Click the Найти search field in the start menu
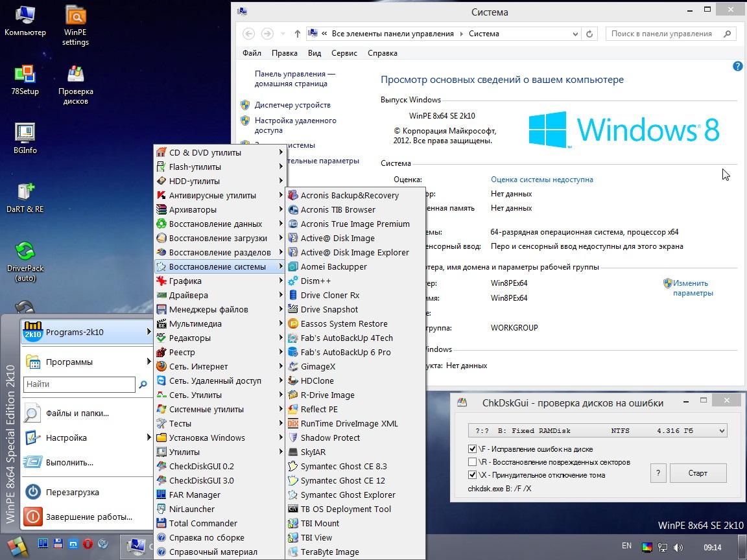Viewport: 747px width, 560px height. (80, 384)
